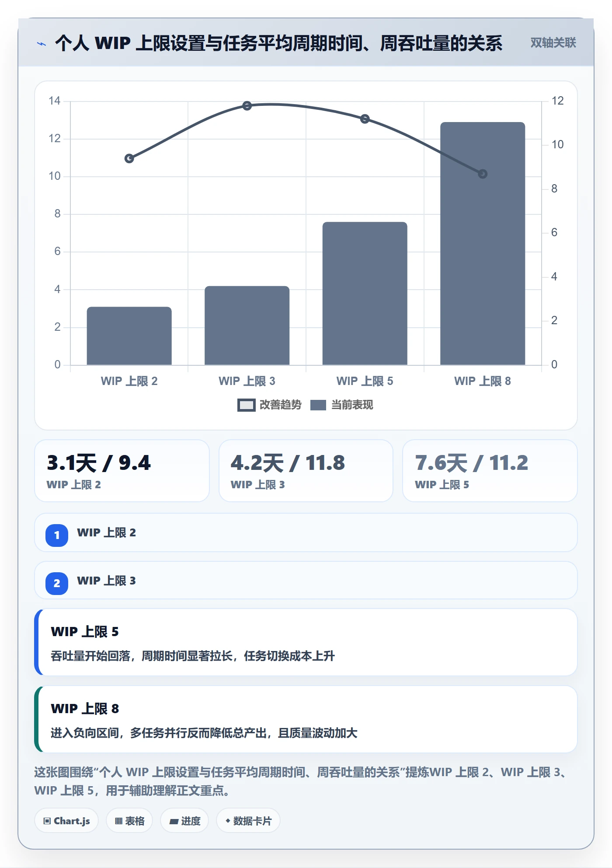Expand the WIP 上限 5 description card
Screen dimensions: 612x868
tap(306, 642)
